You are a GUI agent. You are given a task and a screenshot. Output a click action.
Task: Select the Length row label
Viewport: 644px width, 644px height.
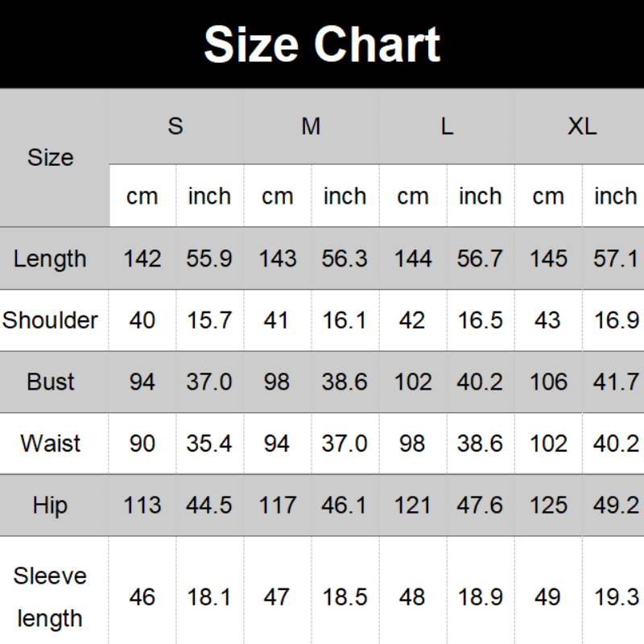(50, 258)
